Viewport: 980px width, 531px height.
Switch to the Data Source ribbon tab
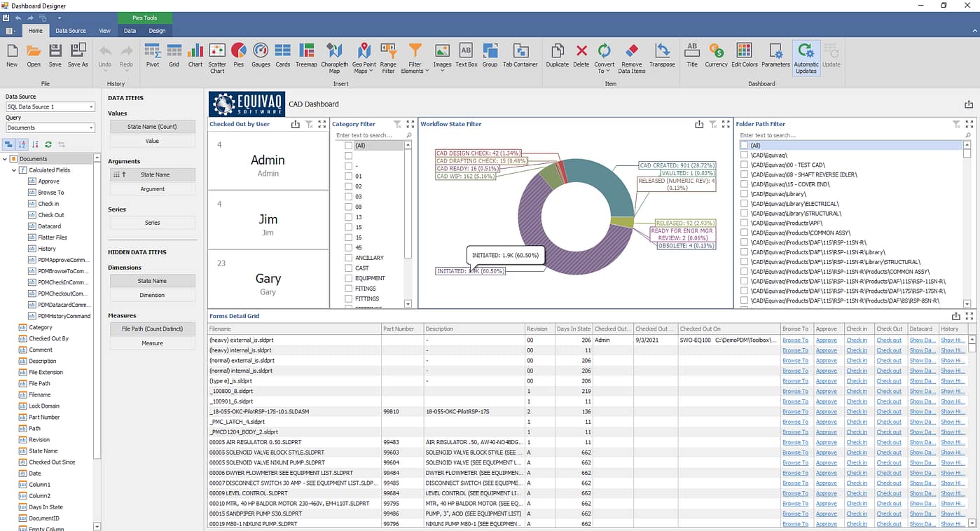(71, 31)
